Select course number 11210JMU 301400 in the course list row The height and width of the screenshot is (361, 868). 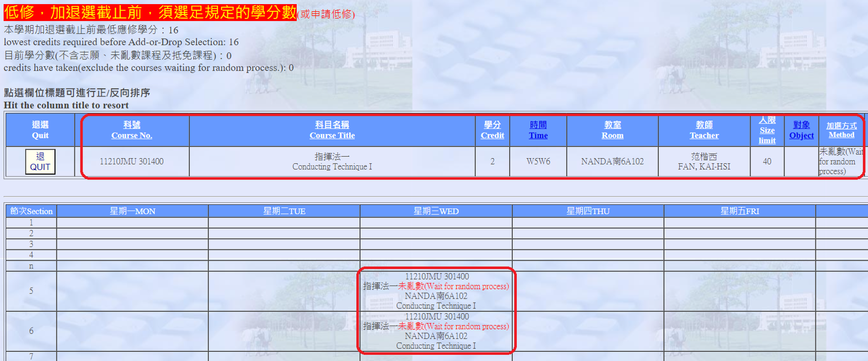[132, 162]
